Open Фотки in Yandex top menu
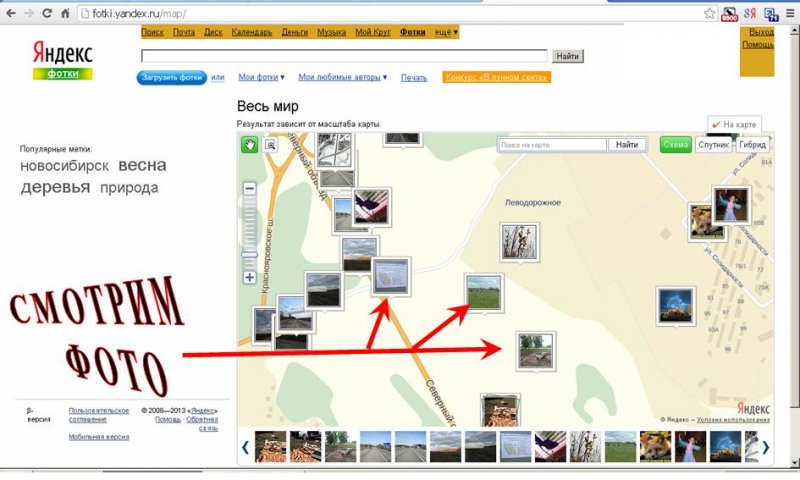The width and height of the screenshot is (800, 480). [x=412, y=32]
